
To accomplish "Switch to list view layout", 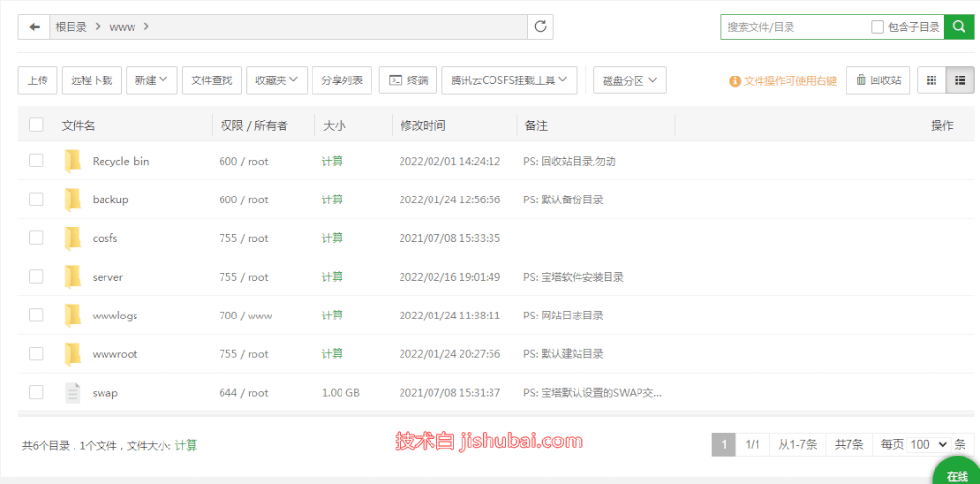I will (961, 80).
